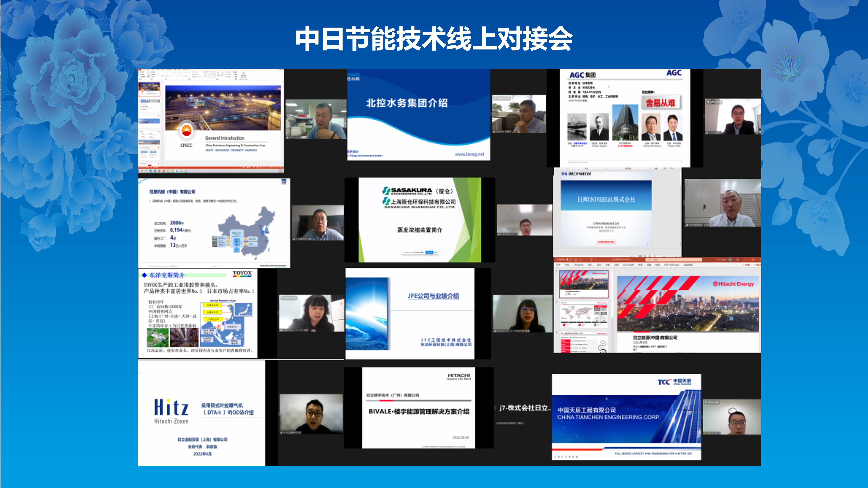
Task: Open the 中国天辰工程有限公司 slide
Action: 626,417
